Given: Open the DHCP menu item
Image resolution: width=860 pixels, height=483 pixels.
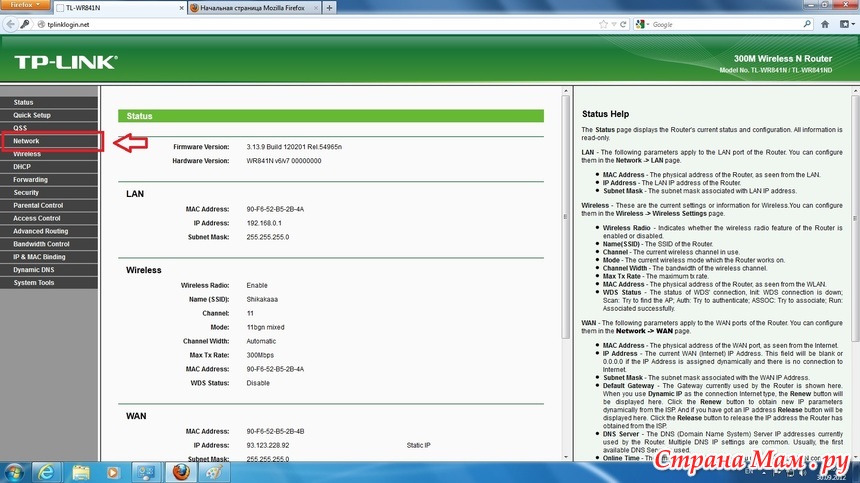Looking at the screenshot, I should click(49, 167).
